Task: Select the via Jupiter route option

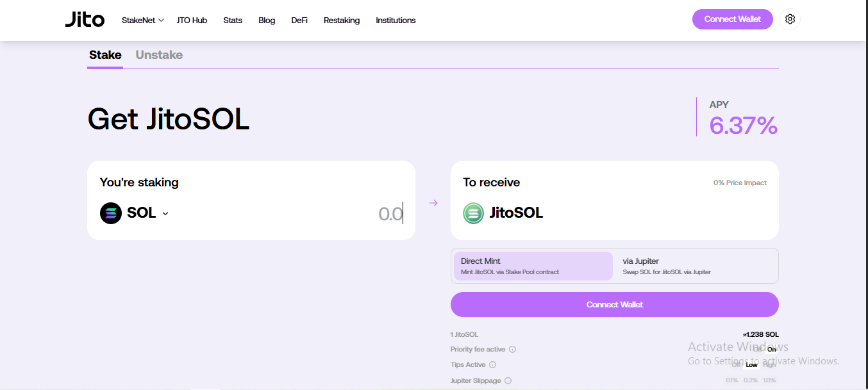Action: click(x=696, y=266)
